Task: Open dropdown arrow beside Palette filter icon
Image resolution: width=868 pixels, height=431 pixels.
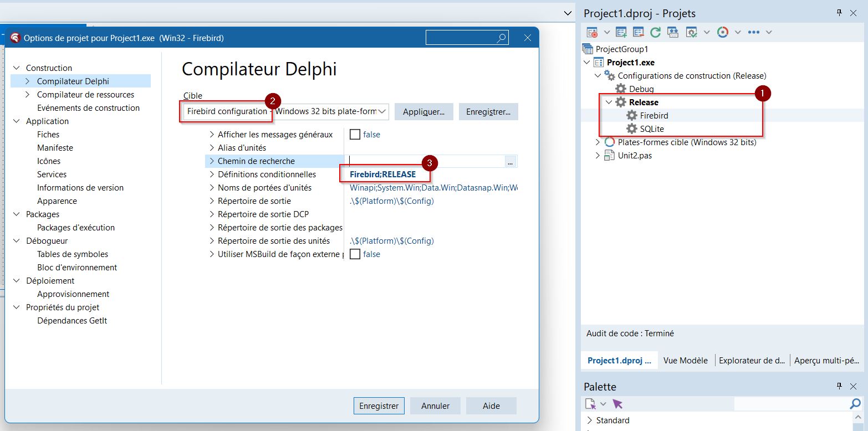Action: [x=603, y=404]
